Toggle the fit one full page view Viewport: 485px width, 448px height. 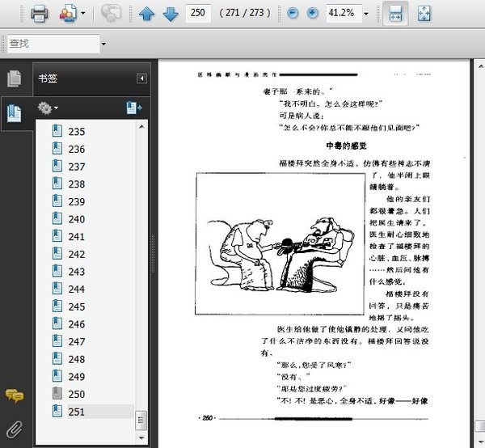point(424,13)
